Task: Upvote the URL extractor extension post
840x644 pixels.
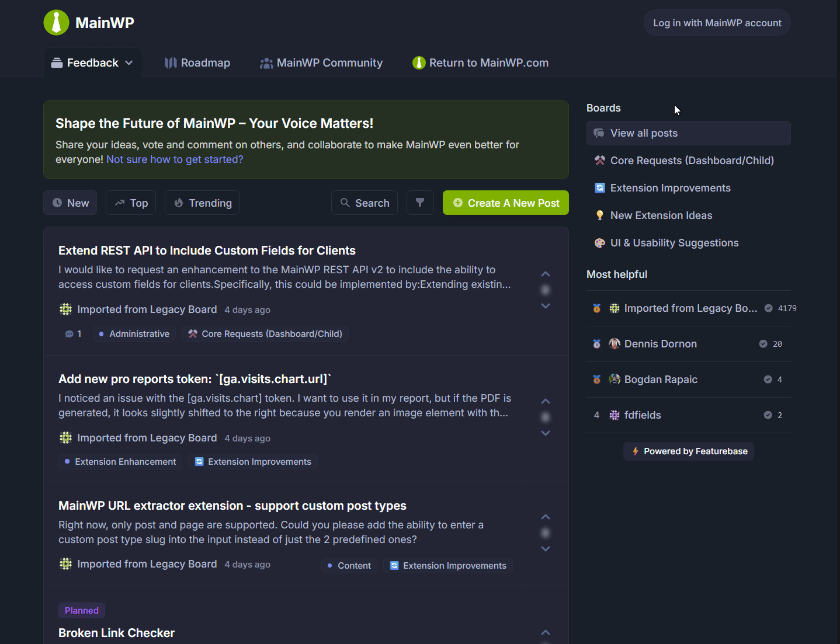Action: [x=546, y=517]
